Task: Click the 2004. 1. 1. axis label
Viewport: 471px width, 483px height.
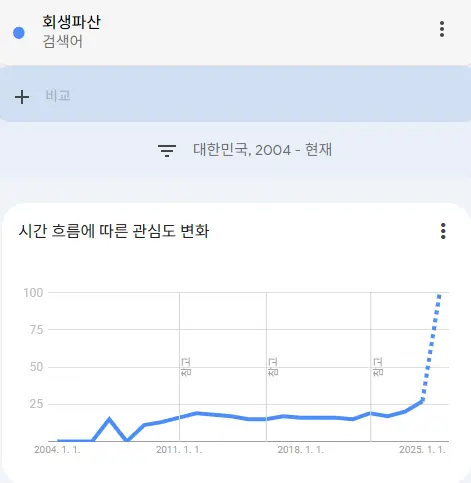Action: [x=57, y=450]
